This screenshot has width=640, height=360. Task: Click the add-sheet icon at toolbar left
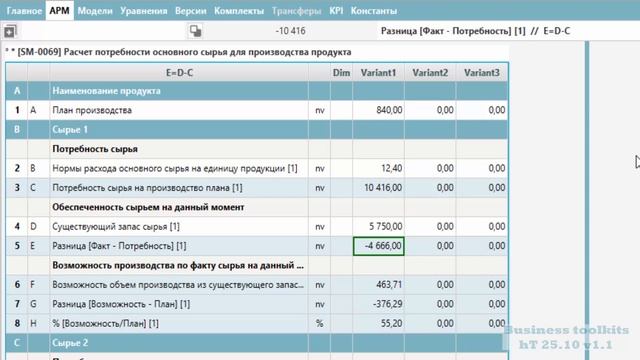tap(10, 31)
